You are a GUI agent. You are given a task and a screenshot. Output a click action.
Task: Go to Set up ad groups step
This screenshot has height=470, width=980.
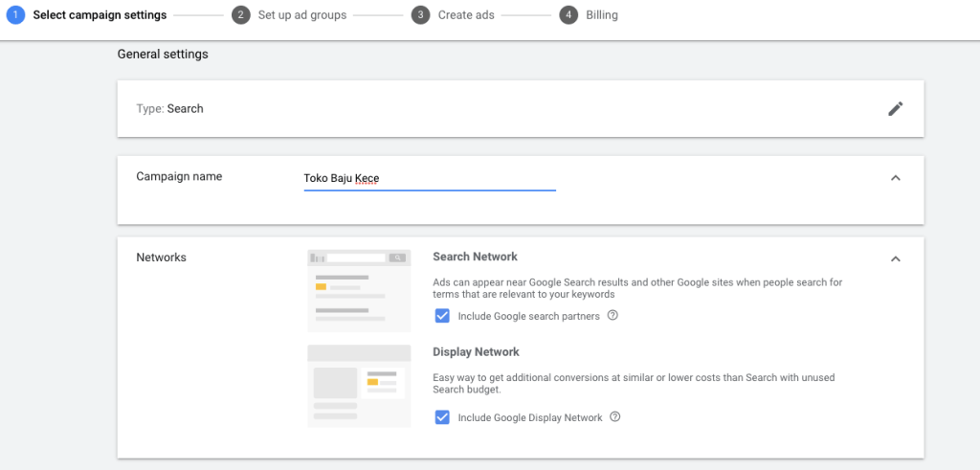pos(301,15)
